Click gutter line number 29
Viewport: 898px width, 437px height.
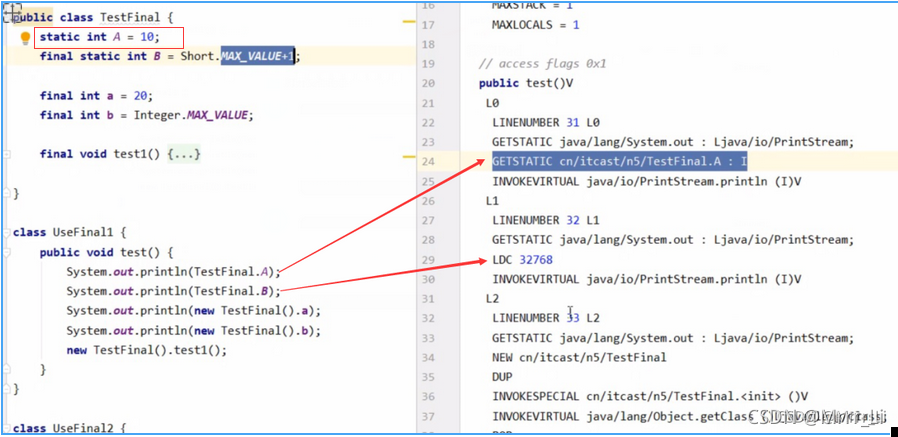tap(428, 259)
